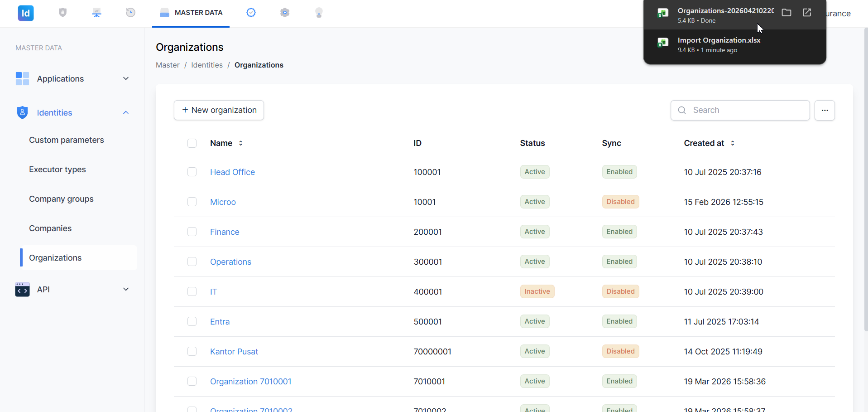The width and height of the screenshot is (868, 412).
Task: Open the verified checkmark badge tab icon
Action: [x=251, y=13]
